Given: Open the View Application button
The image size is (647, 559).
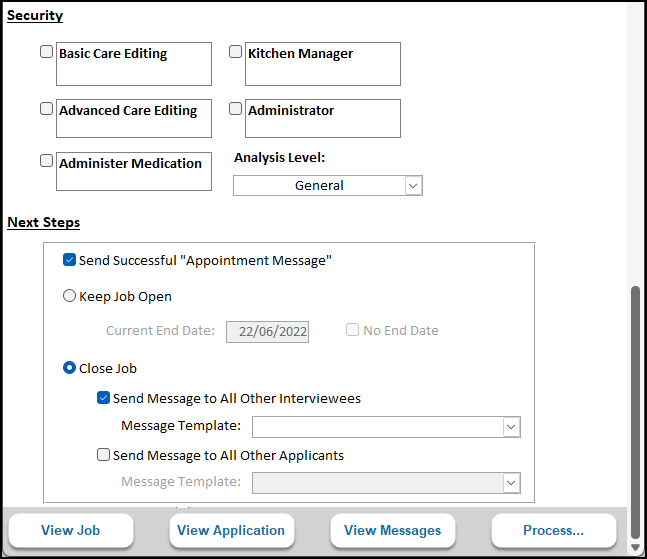Looking at the screenshot, I should tap(231, 531).
